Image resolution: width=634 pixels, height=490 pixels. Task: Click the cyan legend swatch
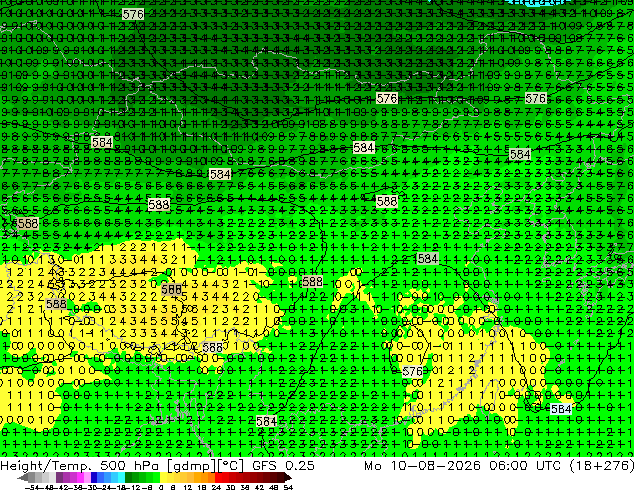[x=122, y=477]
